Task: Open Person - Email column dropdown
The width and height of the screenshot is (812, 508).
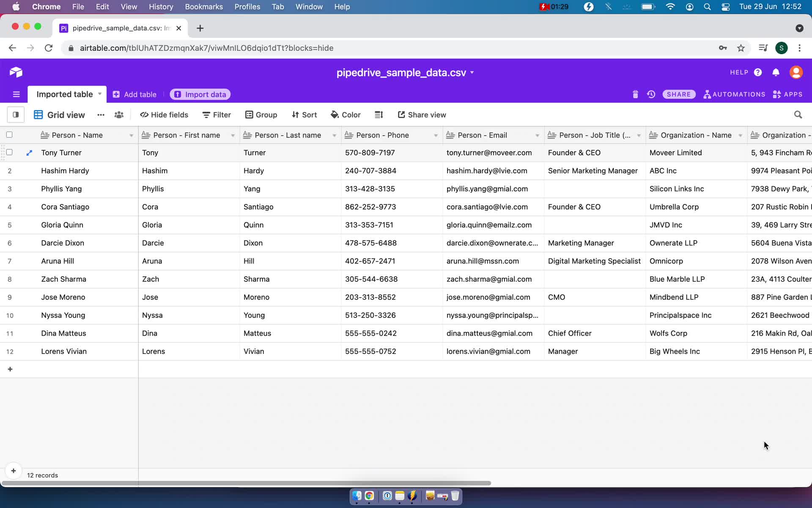Action: click(x=538, y=135)
